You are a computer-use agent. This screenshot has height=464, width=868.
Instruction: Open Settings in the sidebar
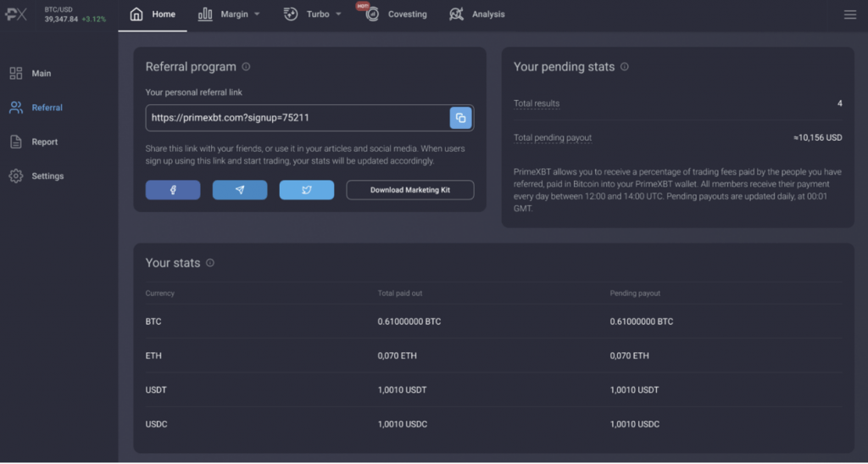47,176
